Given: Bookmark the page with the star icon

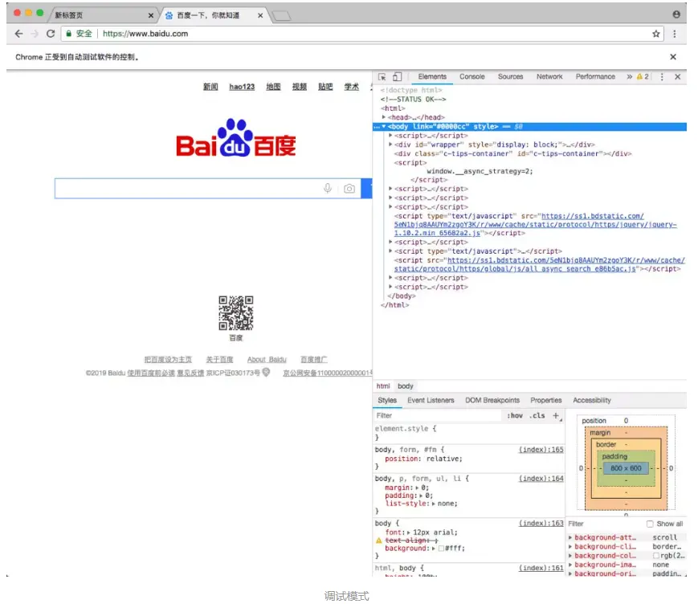Looking at the screenshot, I should click(x=655, y=34).
